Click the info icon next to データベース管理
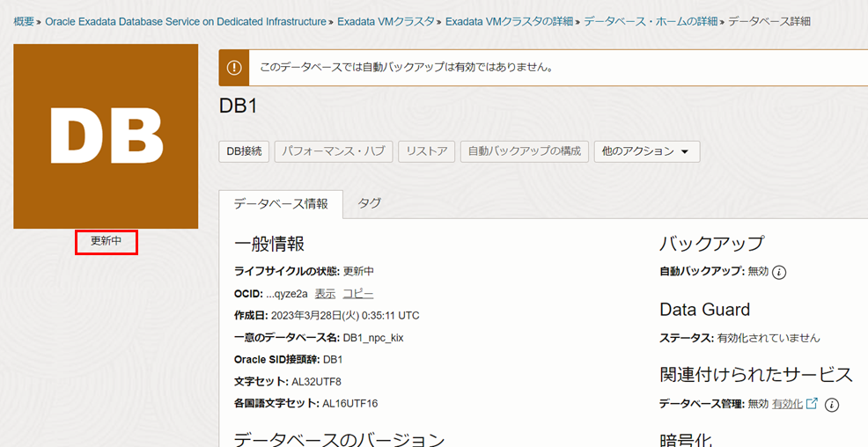This screenshot has width=868, height=447. click(831, 405)
